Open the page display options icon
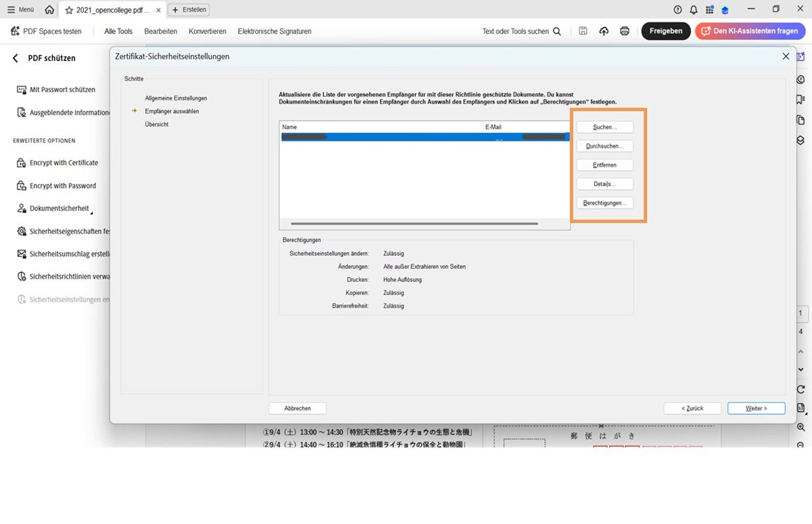 pyautogui.click(x=800, y=407)
